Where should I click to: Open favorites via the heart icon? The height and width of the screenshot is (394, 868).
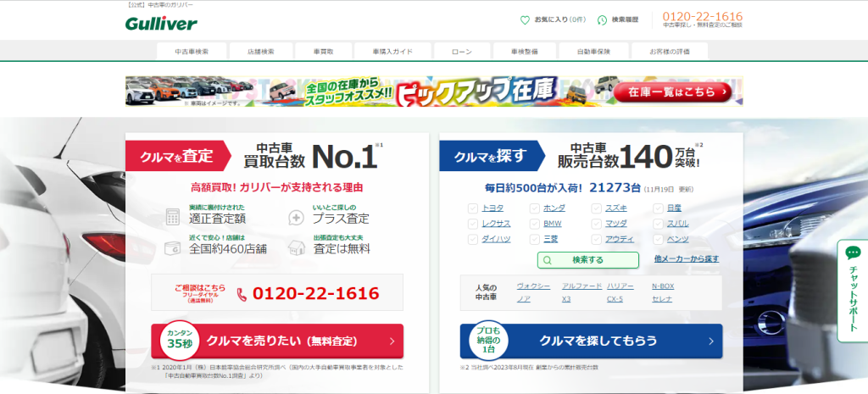coord(526,19)
